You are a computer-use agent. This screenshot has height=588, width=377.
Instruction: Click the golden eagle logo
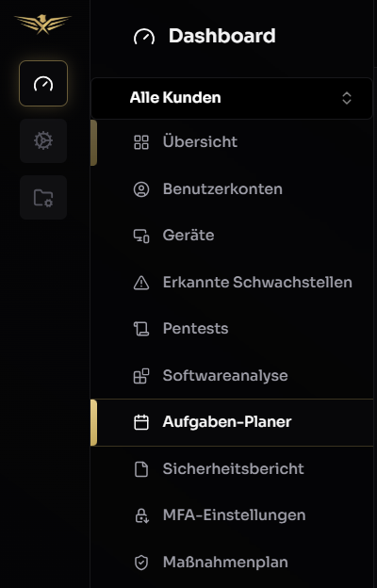[42, 24]
